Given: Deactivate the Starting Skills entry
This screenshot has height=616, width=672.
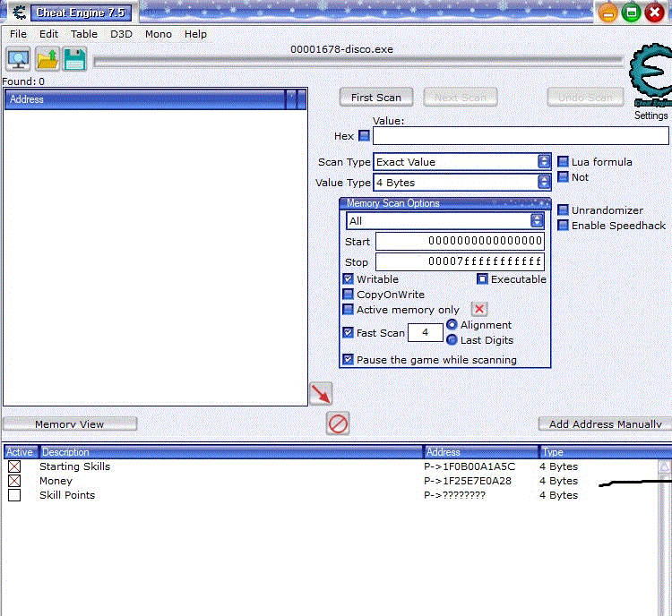Looking at the screenshot, I should click(x=14, y=466).
